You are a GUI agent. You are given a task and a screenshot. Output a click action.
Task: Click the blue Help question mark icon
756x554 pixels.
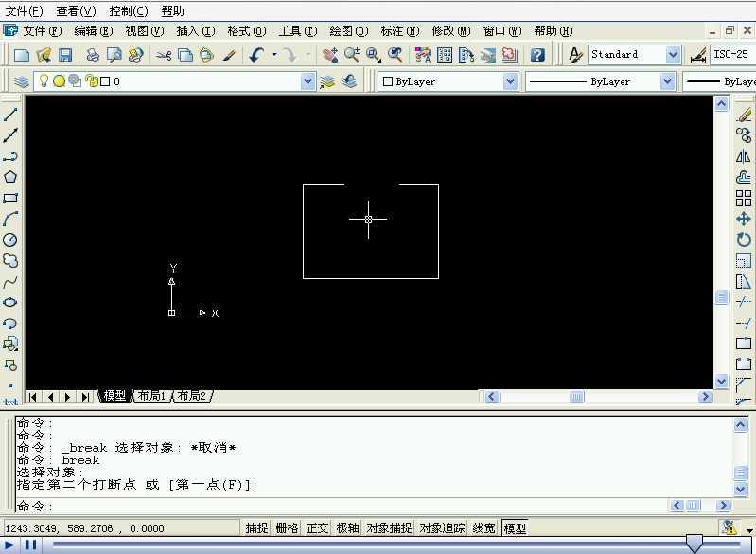537,55
